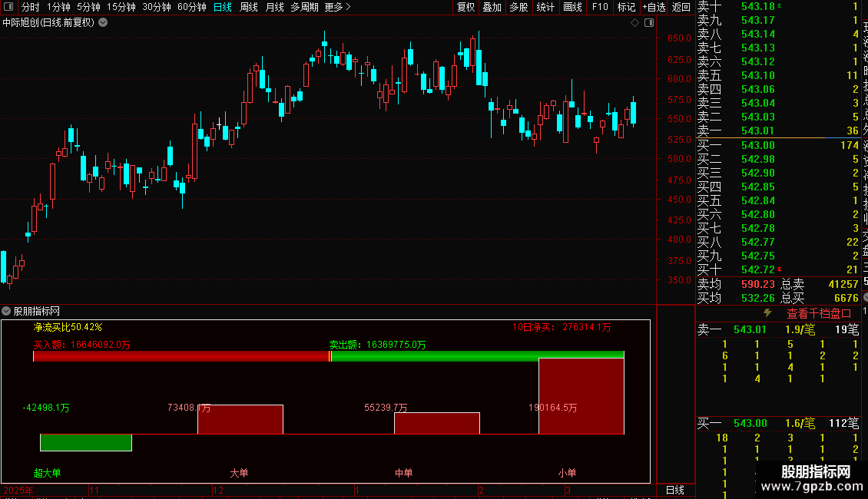Click the 小单 red bar
Screen dimensions: 868x499
581,396
